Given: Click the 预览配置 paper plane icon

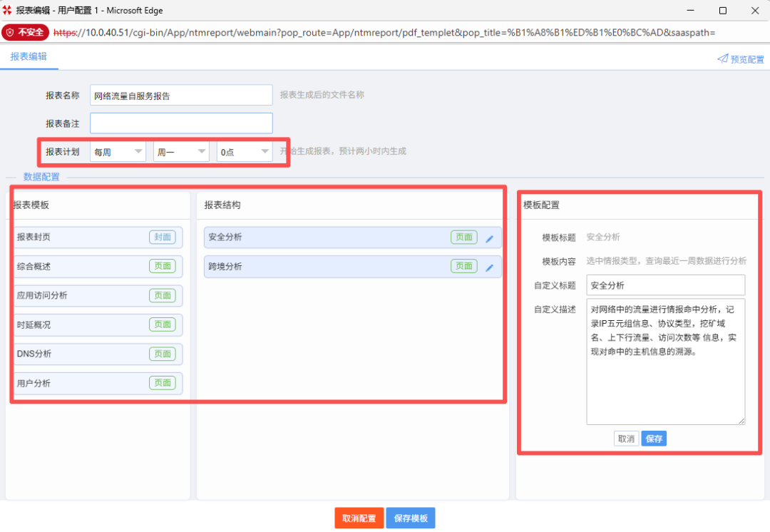Looking at the screenshot, I should click(722, 59).
